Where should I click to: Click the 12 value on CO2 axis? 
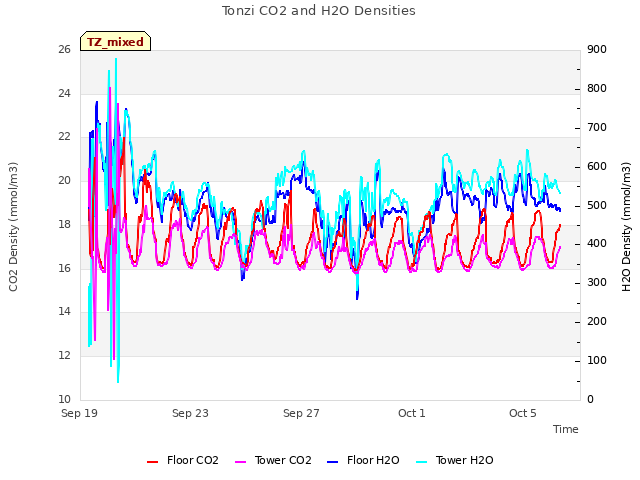[64, 356]
